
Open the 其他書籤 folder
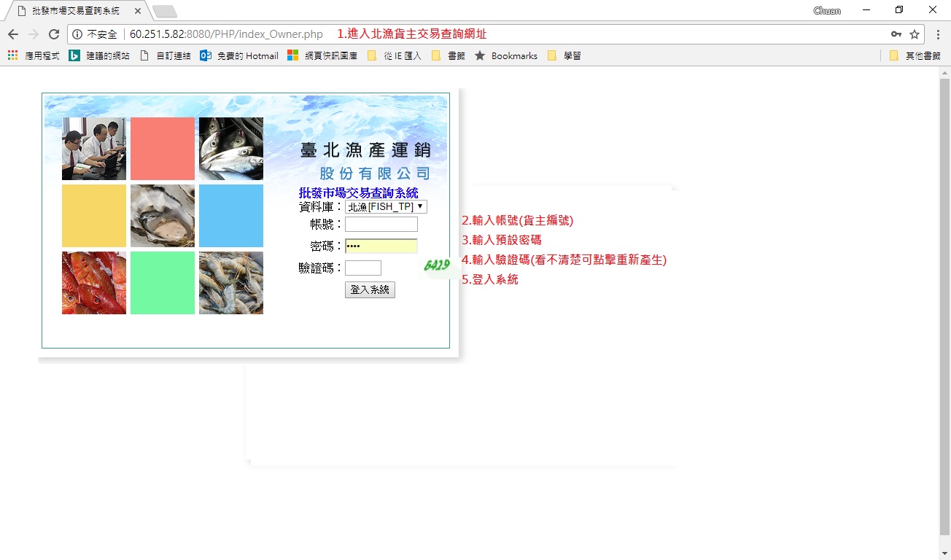click(x=915, y=55)
